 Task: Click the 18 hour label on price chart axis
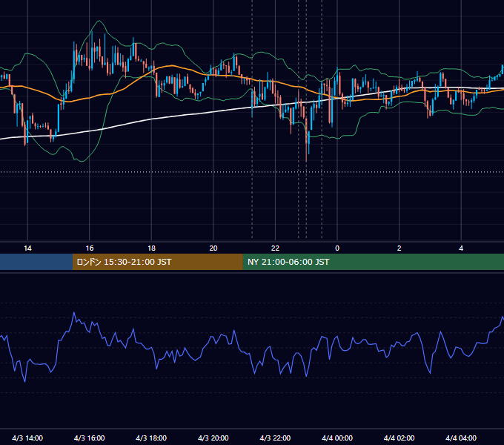151,248
